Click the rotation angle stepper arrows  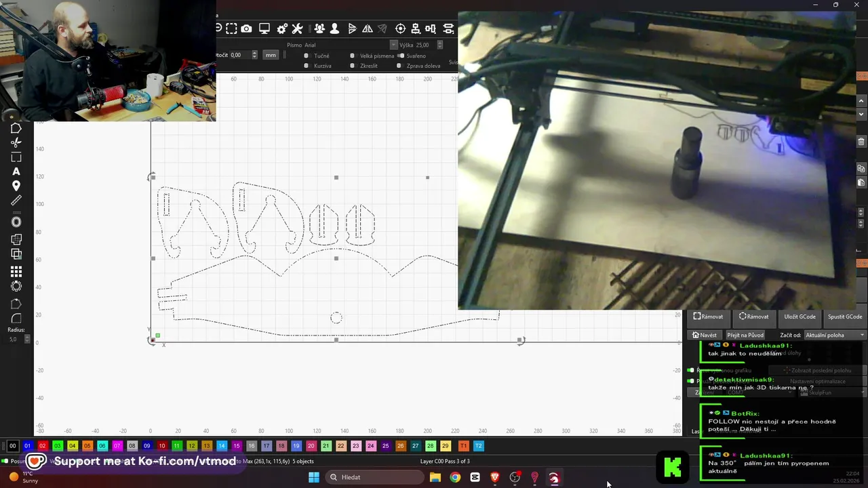tap(254, 55)
